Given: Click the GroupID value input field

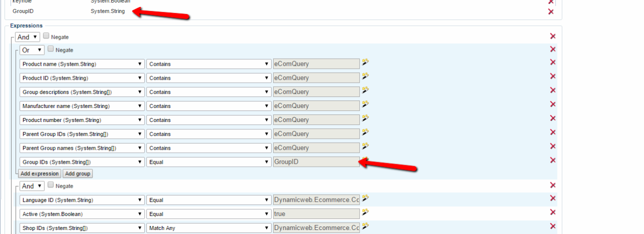Looking at the screenshot, I should (x=315, y=162).
